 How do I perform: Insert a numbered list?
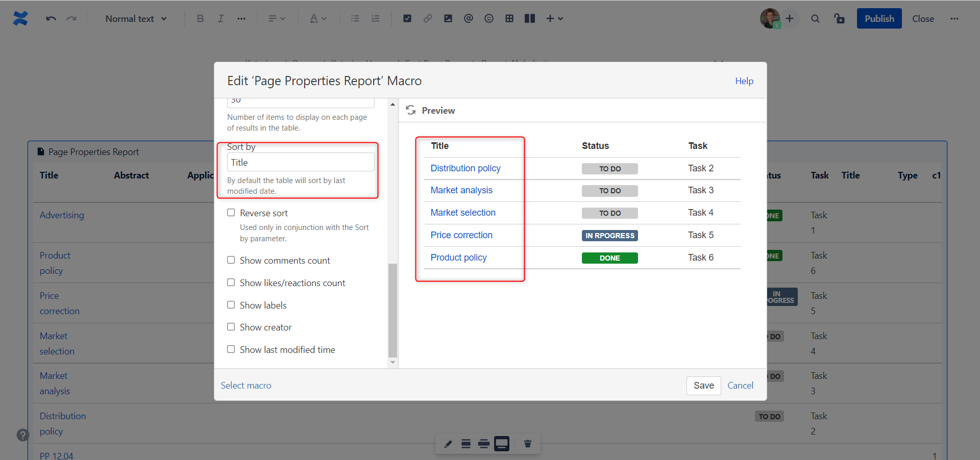coord(376,18)
